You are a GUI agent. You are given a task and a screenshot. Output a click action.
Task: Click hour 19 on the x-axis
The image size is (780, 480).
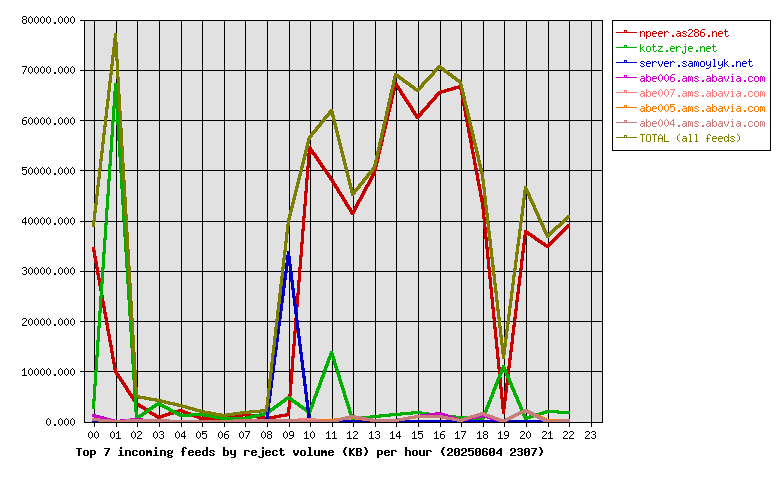[504, 435]
